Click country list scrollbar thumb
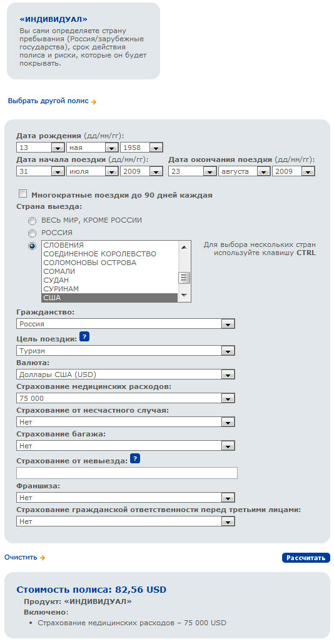 [x=184, y=278]
